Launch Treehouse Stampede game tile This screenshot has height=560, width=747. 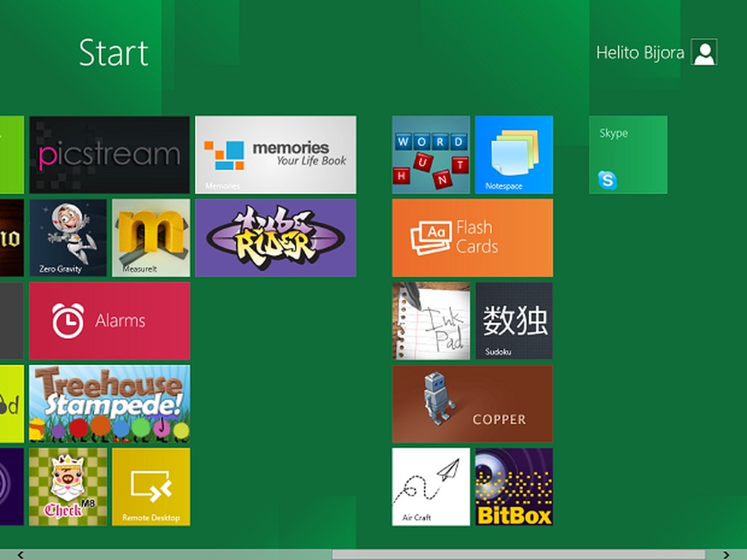[x=109, y=404]
